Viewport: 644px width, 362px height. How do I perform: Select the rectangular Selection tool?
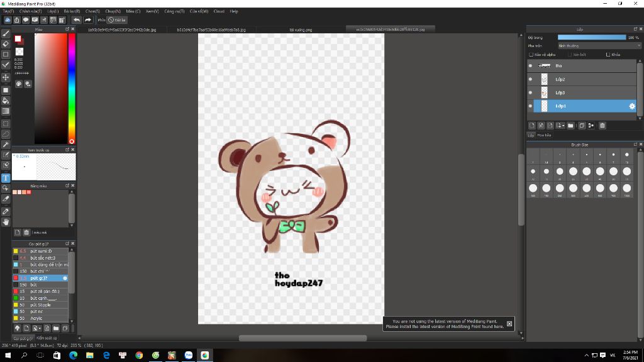tap(6, 124)
